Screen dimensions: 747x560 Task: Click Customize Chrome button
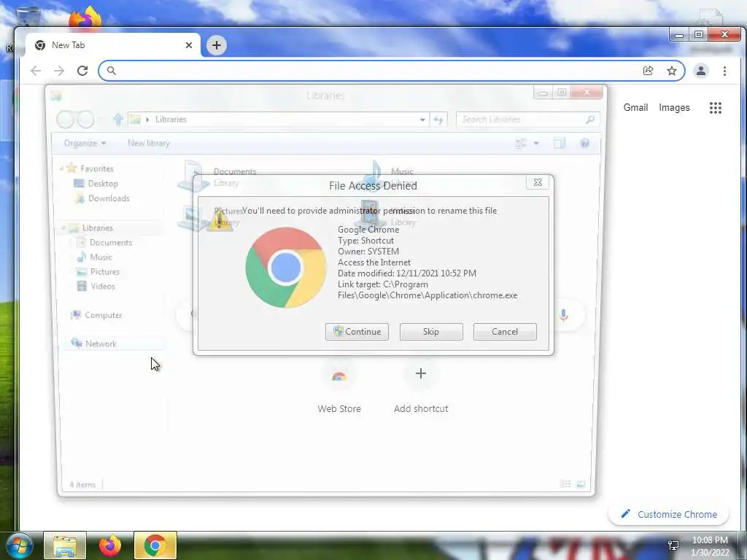click(x=669, y=514)
